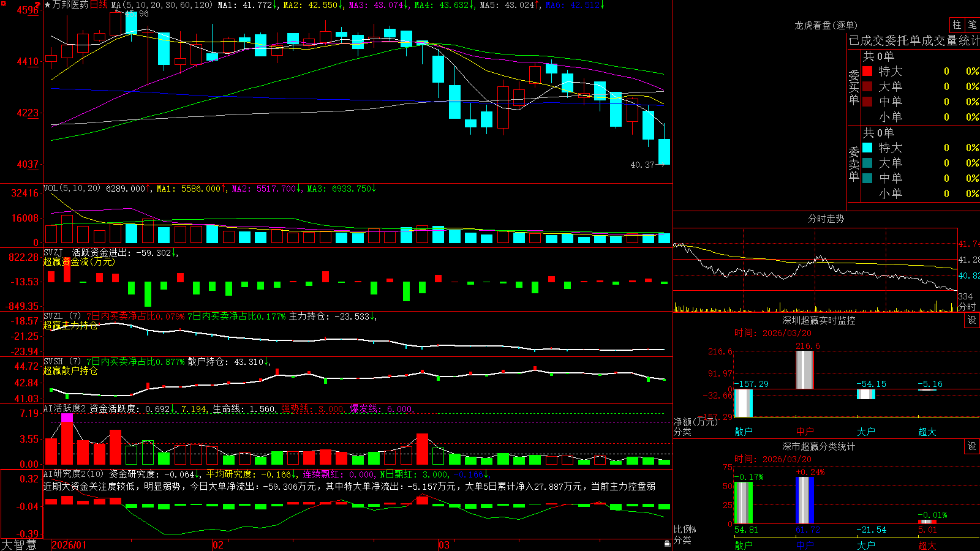Click the dark red 中单 buy-order swatch
The height and width of the screenshot is (551, 980).
coord(867,102)
